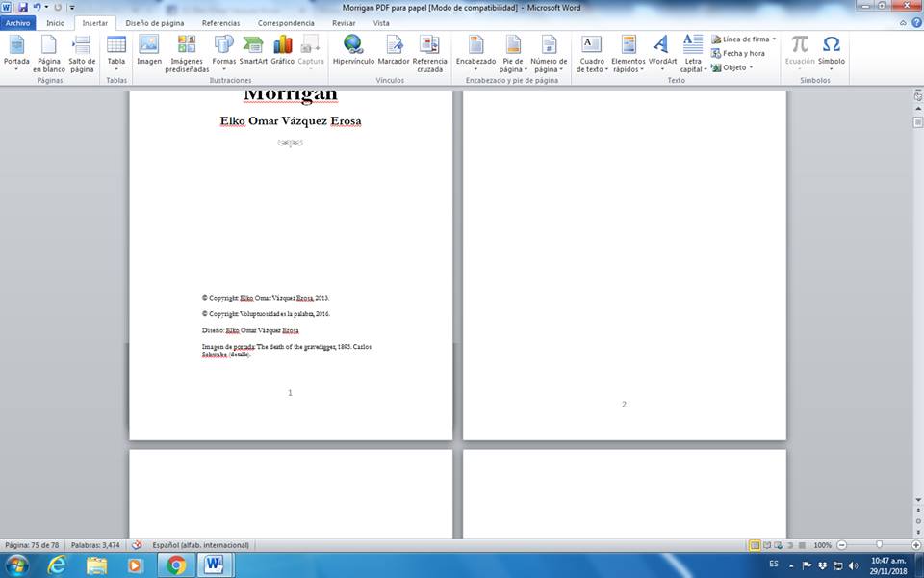This screenshot has width=924, height=578.
Task: Expand the Número de página menu
Action: [549, 52]
